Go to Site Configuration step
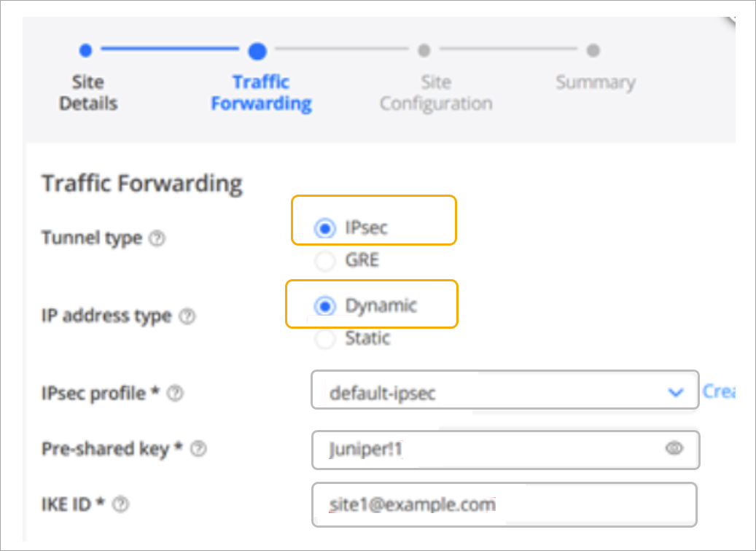Viewport: 756px width, 551px height. 436,93
